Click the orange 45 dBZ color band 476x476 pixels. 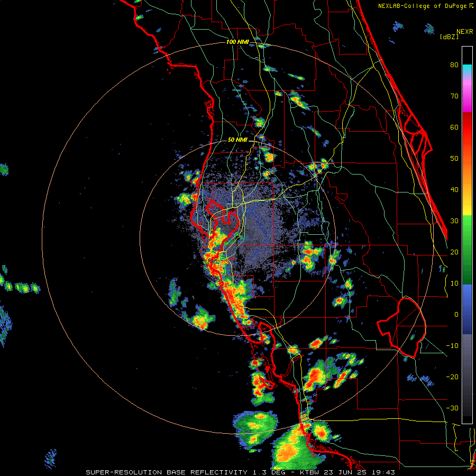pyautogui.click(x=467, y=174)
